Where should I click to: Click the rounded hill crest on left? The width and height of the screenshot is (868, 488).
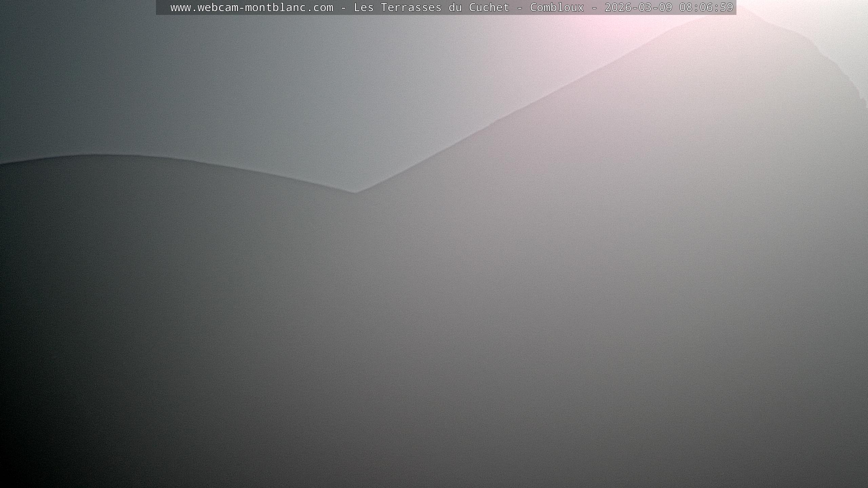coord(95,155)
